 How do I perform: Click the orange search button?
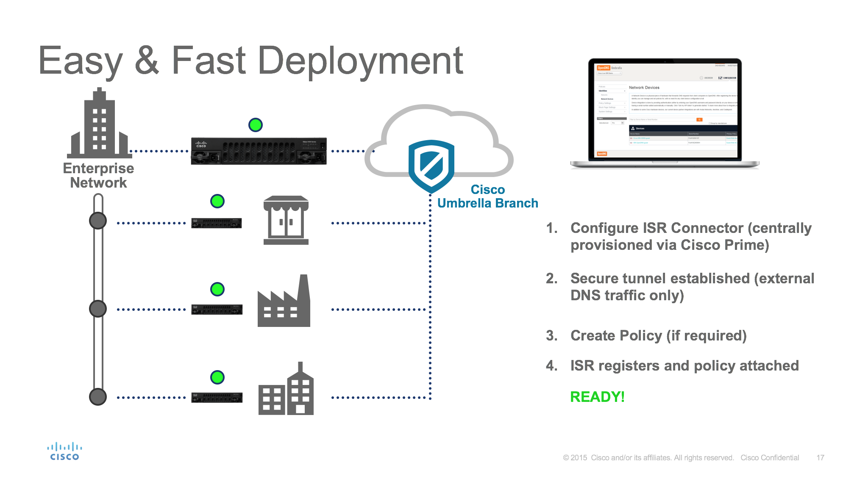[x=699, y=119]
